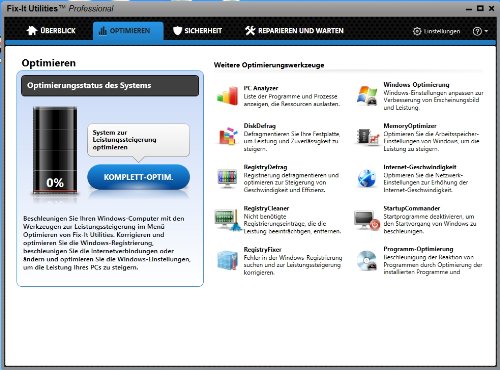Click the gear icon for Einstellungen
Image resolution: width=500 pixels, height=370 pixels.
(x=417, y=31)
